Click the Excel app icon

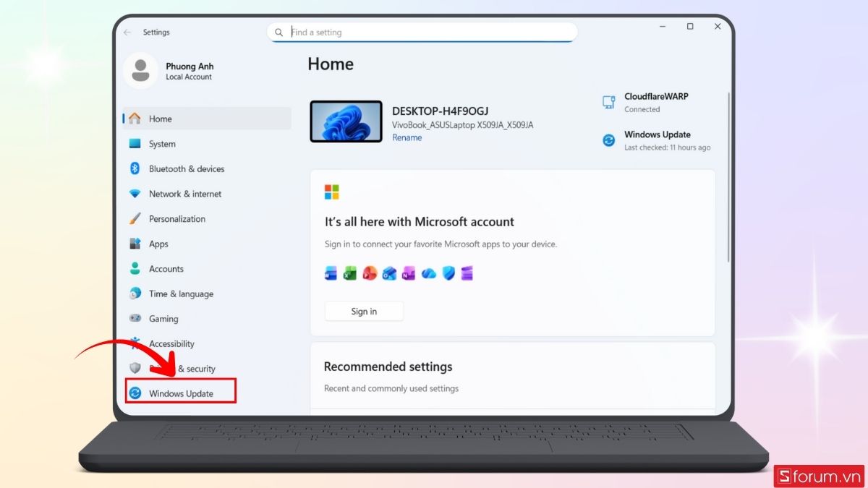[x=349, y=273]
